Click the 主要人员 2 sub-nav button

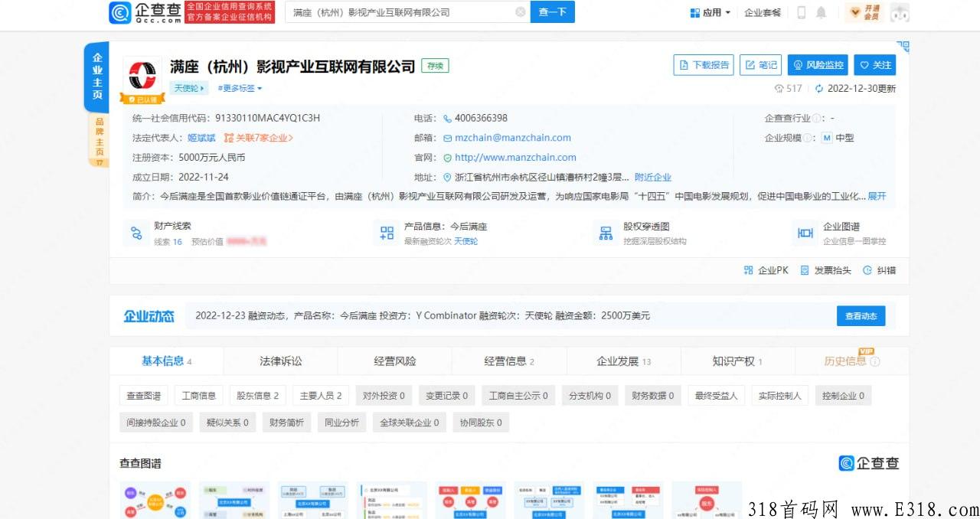click(x=321, y=396)
